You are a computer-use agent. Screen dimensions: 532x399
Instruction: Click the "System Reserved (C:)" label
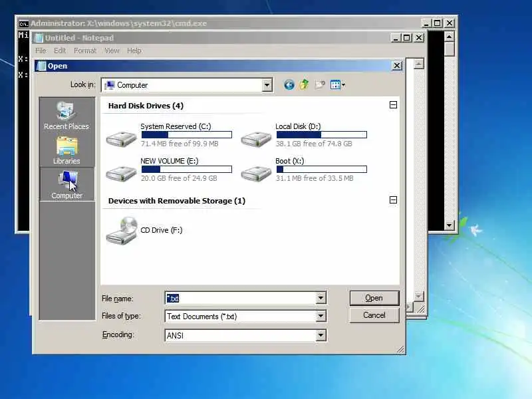(x=176, y=126)
